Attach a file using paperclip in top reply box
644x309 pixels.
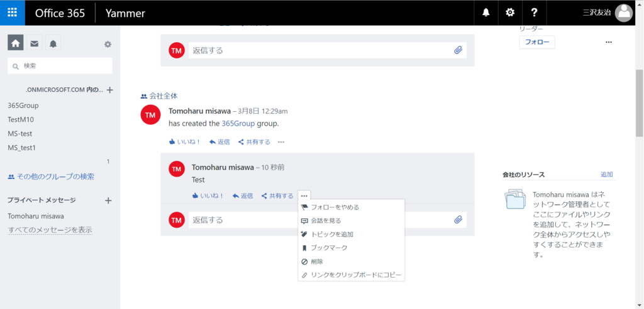click(458, 50)
